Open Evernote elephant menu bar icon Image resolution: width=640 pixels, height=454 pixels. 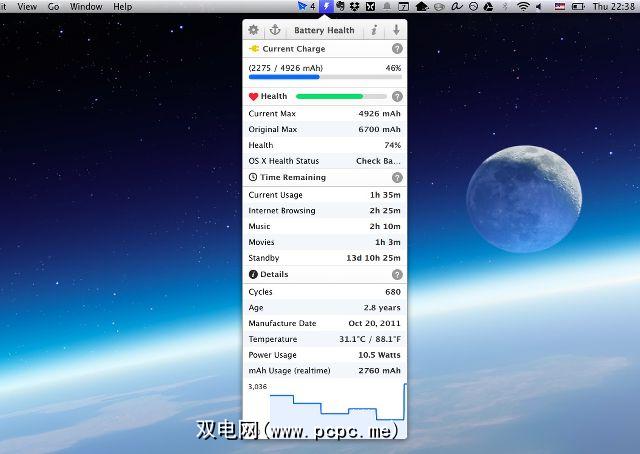coord(340,6)
